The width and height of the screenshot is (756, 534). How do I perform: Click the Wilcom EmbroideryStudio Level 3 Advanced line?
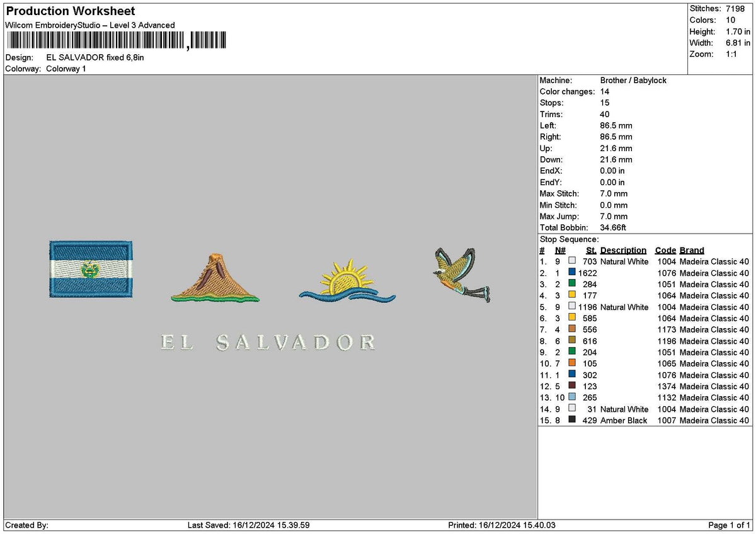(x=90, y=25)
